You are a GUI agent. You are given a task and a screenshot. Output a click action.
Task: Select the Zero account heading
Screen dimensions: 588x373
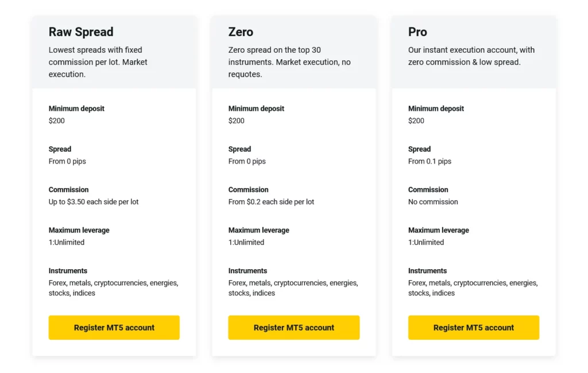click(x=241, y=32)
